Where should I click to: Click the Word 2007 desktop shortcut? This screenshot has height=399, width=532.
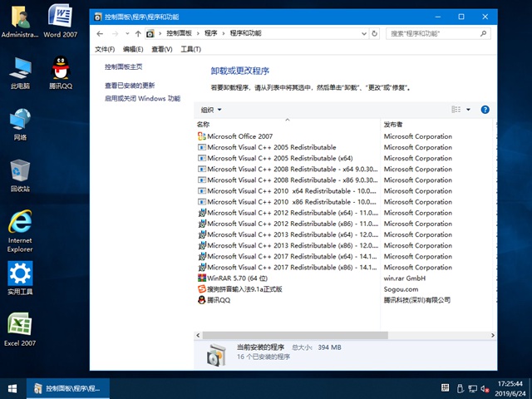point(60,21)
